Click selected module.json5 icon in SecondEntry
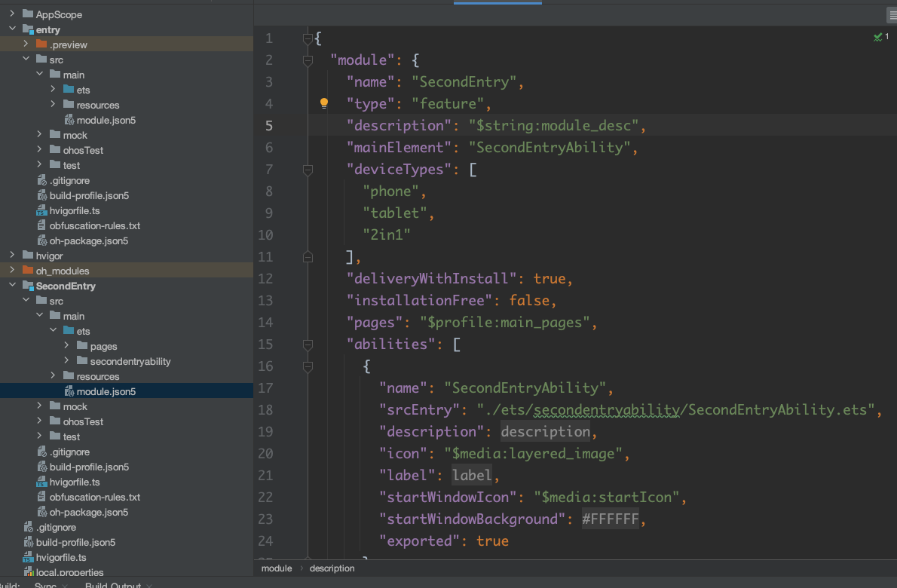 [x=69, y=391]
